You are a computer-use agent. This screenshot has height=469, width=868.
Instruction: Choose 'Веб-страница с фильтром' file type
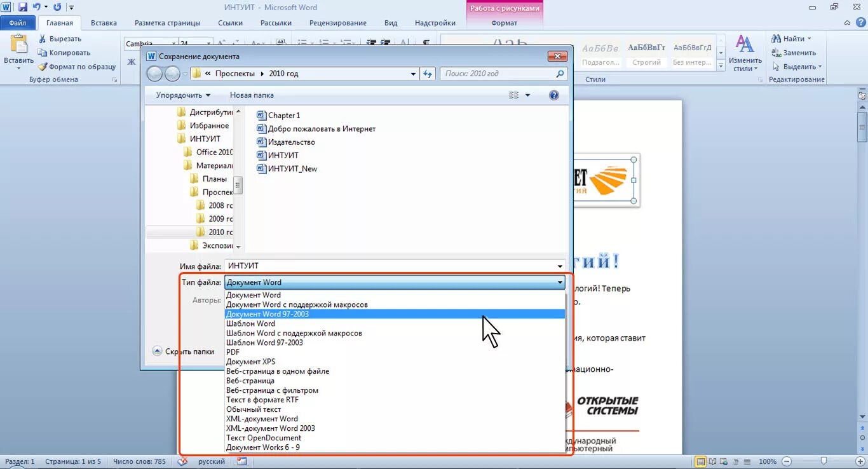395,390
